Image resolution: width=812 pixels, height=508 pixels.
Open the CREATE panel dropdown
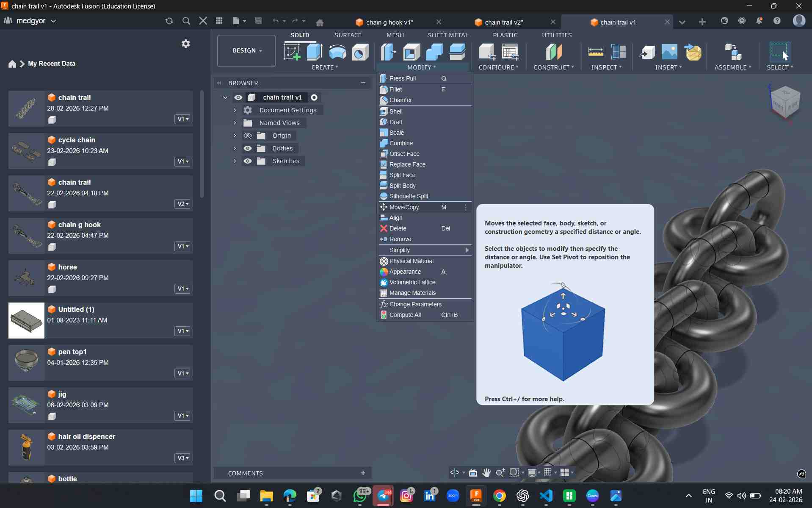[325, 67]
